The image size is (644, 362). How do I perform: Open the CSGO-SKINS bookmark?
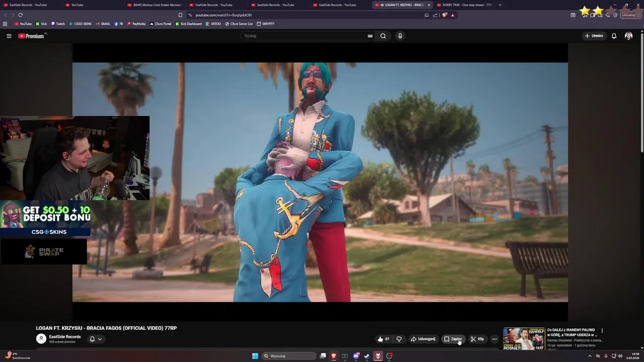point(80,24)
